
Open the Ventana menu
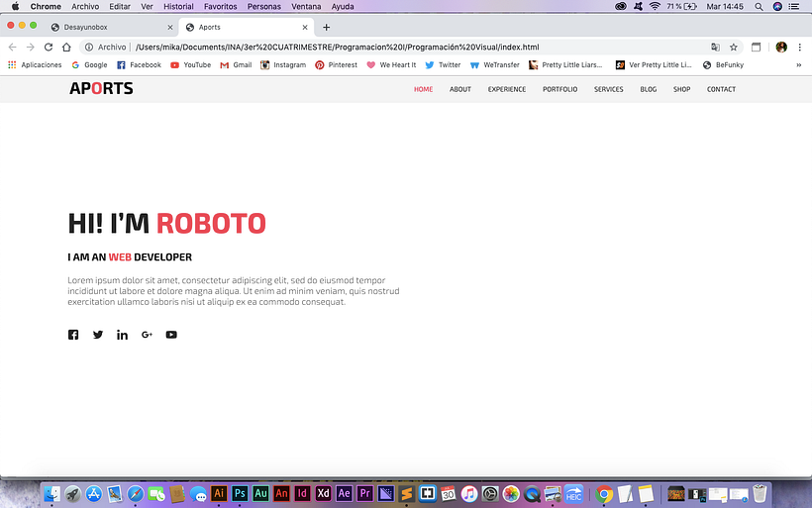tap(306, 7)
